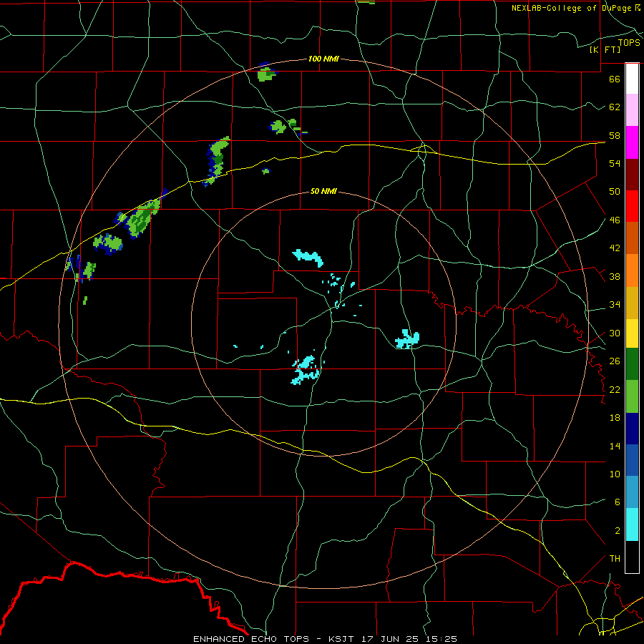Select legend value 6
This screenshot has height=644, width=644.
[x=618, y=502]
